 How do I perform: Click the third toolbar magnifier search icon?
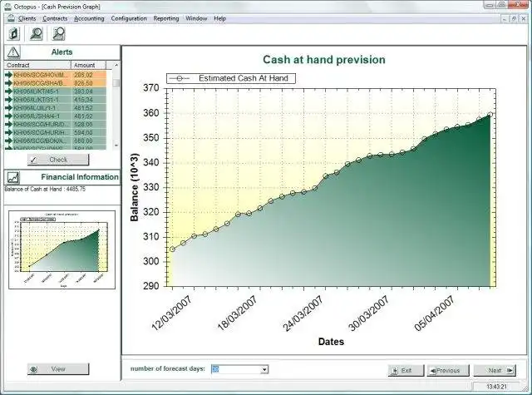[58, 33]
